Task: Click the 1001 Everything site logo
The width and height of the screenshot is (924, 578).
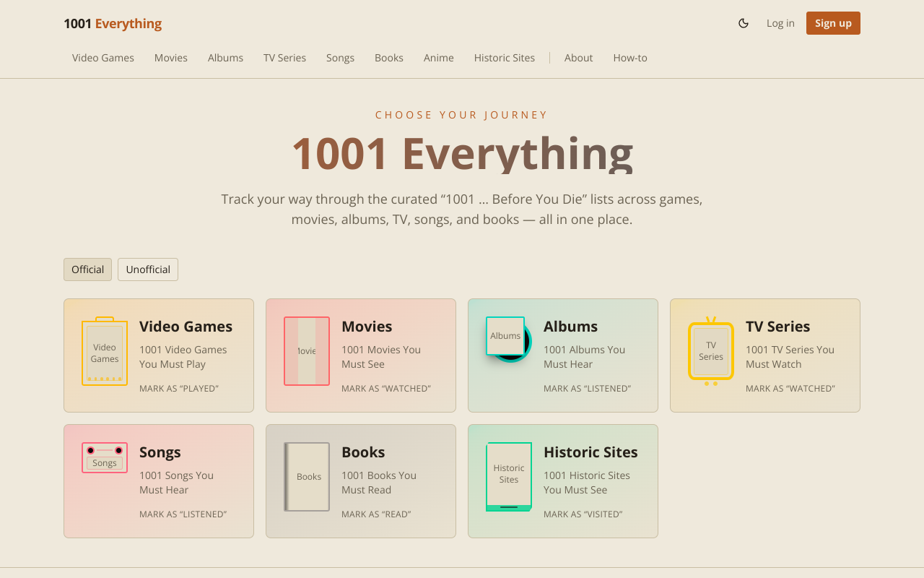Action: pyautogui.click(x=113, y=23)
